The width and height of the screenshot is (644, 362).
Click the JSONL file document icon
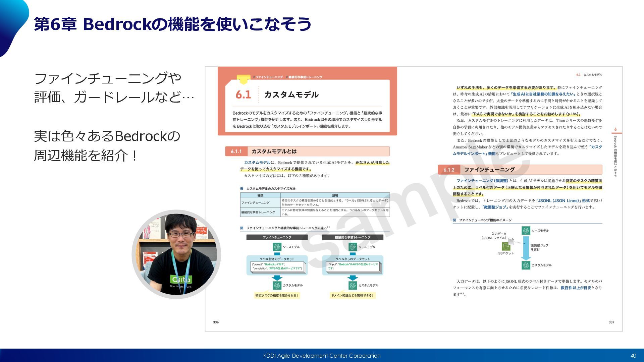pyautogui.click(x=511, y=241)
